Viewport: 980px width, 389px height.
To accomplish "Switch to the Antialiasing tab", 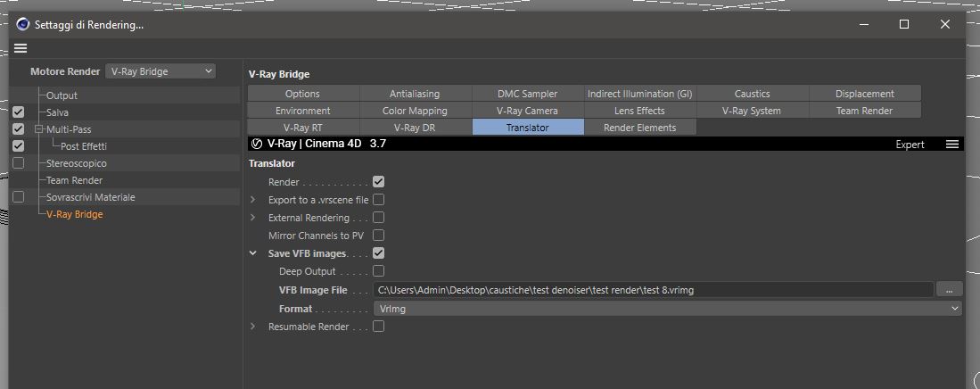I will tap(415, 93).
